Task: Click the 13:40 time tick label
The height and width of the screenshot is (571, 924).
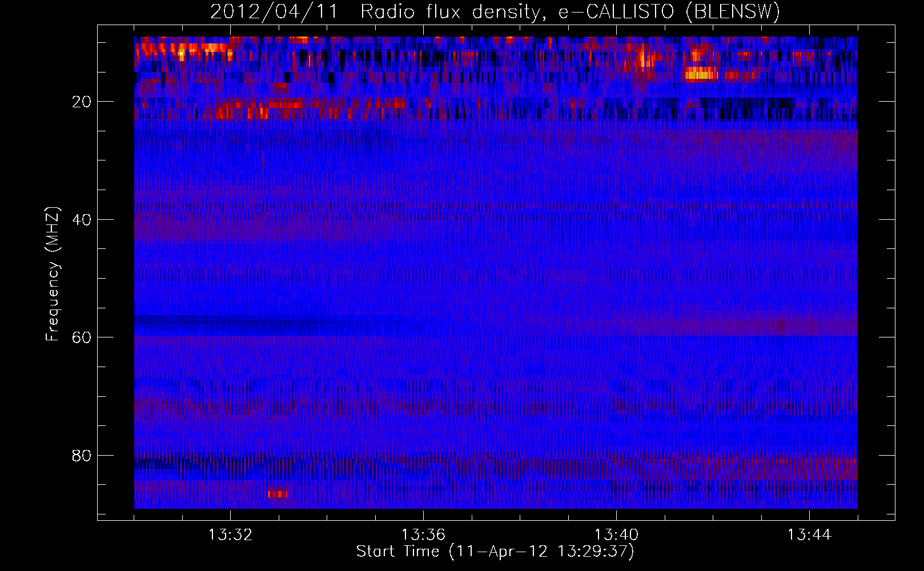Action: pos(616,535)
